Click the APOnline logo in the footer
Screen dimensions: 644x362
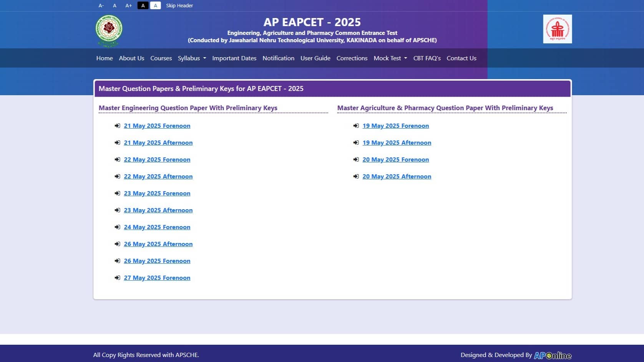(x=552, y=355)
